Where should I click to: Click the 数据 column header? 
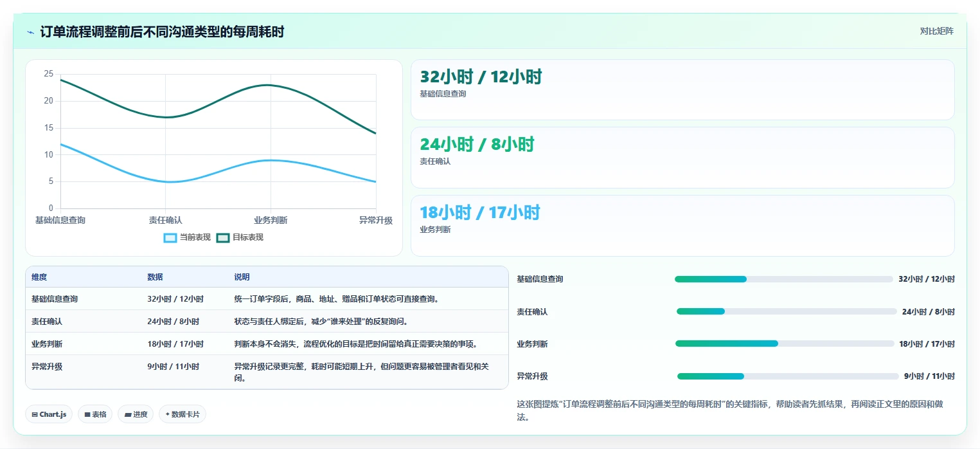point(155,277)
